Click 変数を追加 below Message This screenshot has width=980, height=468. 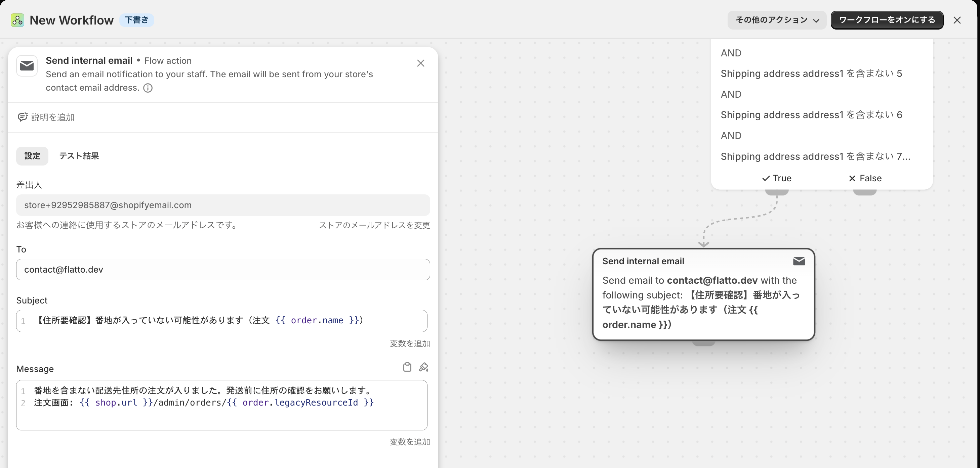click(410, 442)
